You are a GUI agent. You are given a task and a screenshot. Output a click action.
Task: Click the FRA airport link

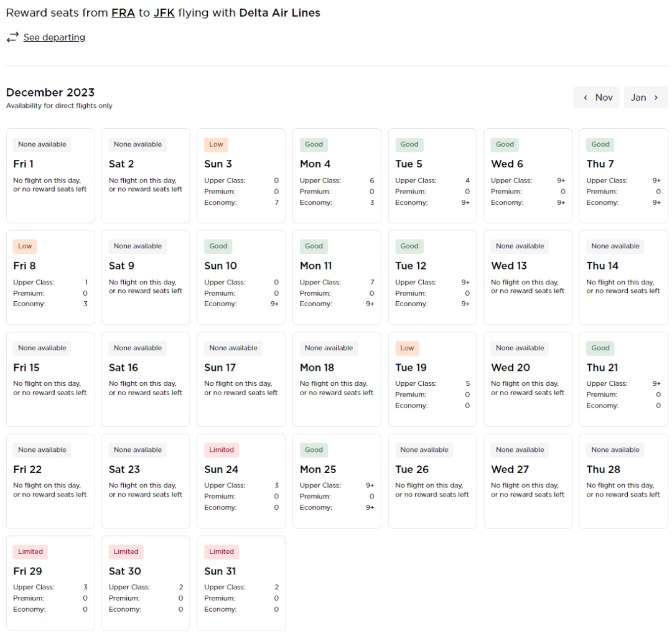(x=123, y=12)
